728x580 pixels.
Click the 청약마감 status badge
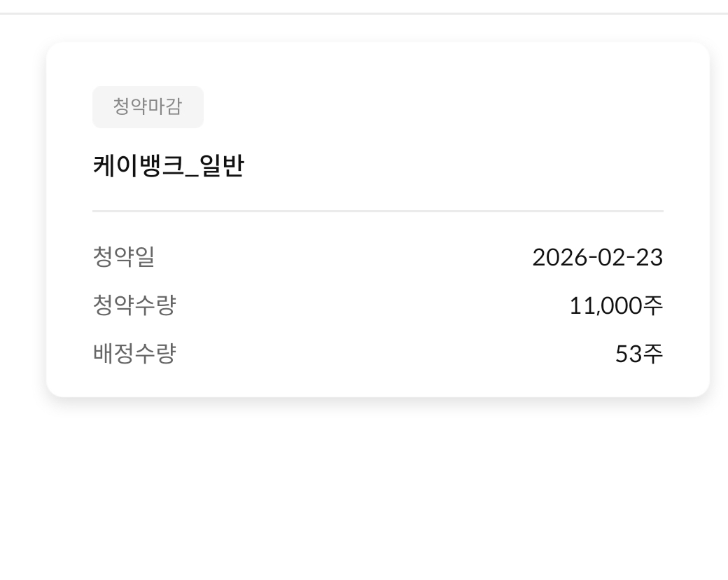tap(148, 107)
